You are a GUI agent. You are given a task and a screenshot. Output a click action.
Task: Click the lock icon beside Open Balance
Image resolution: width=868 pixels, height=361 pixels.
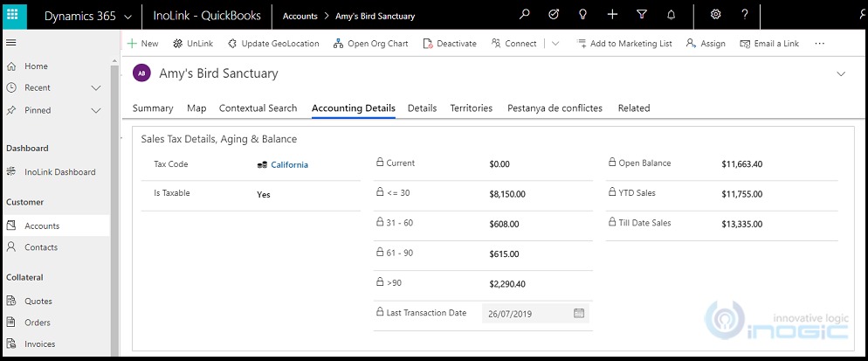tap(611, 163)
